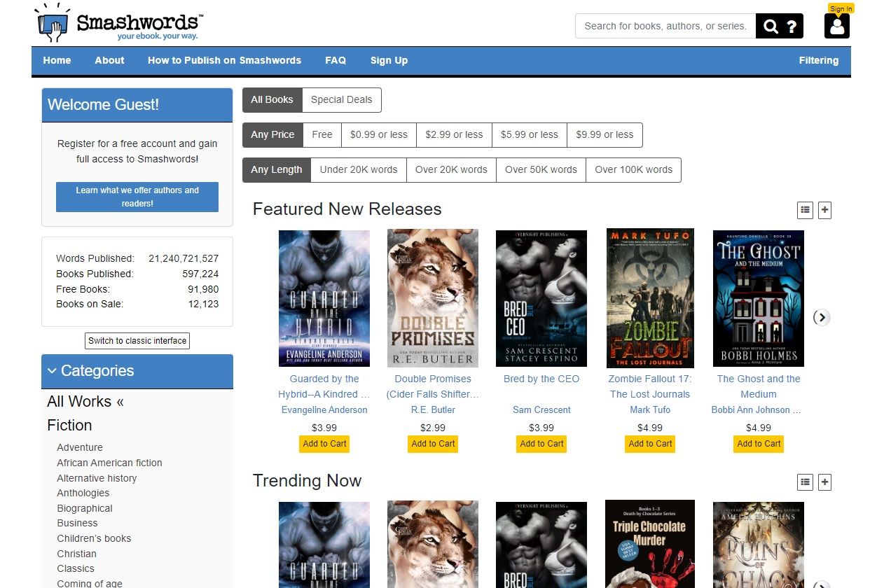The height and width of the screenshot is (588, 884).
Task: Open the Sign Up page
Action: tap(389, 60)
